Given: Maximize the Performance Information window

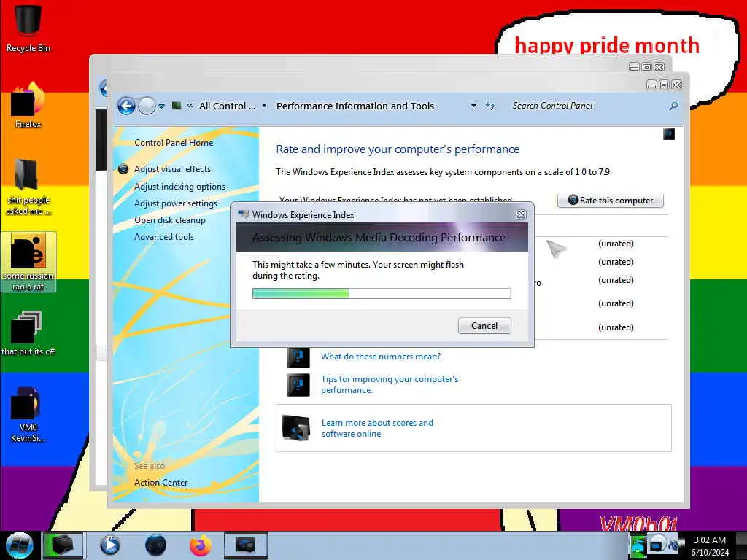Looking at the screenshot, I should [x=664, y=85].
